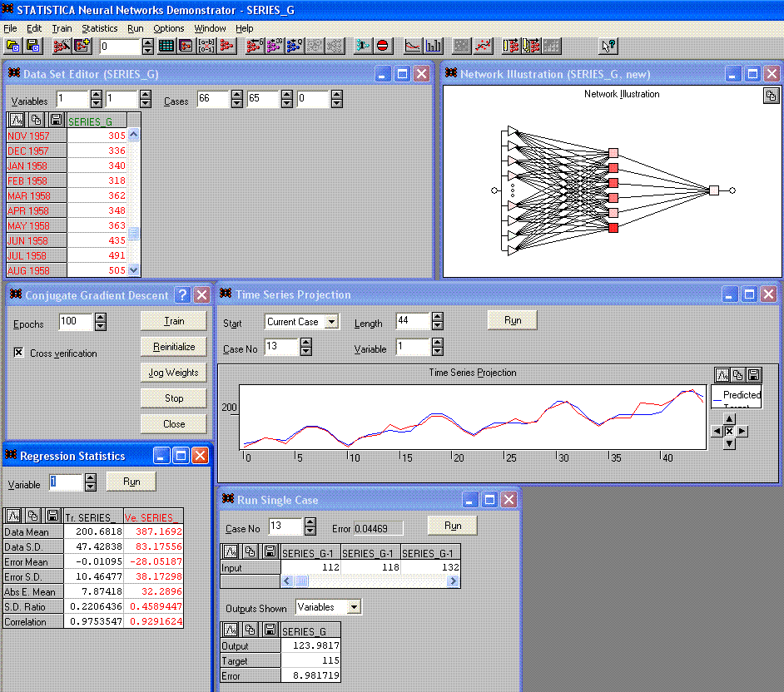Click the graph icon in Data Set Editor

(17, 120)
